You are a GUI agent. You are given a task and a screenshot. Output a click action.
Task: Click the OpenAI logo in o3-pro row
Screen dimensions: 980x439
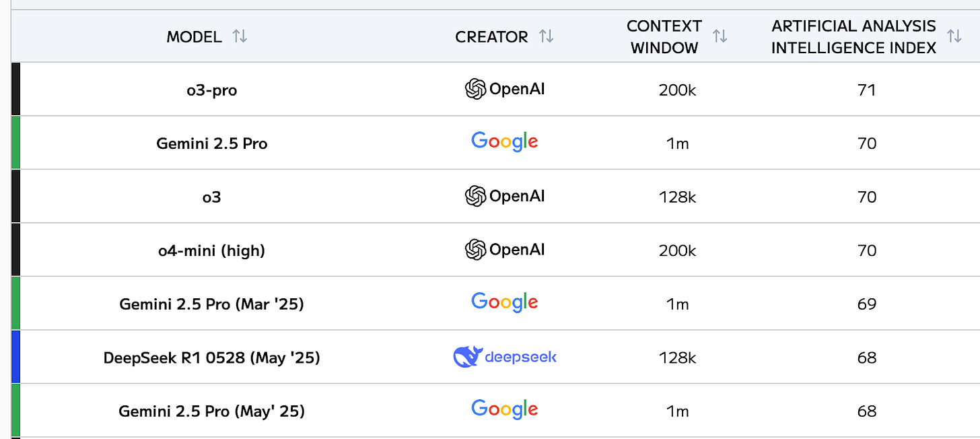point(505,89)
